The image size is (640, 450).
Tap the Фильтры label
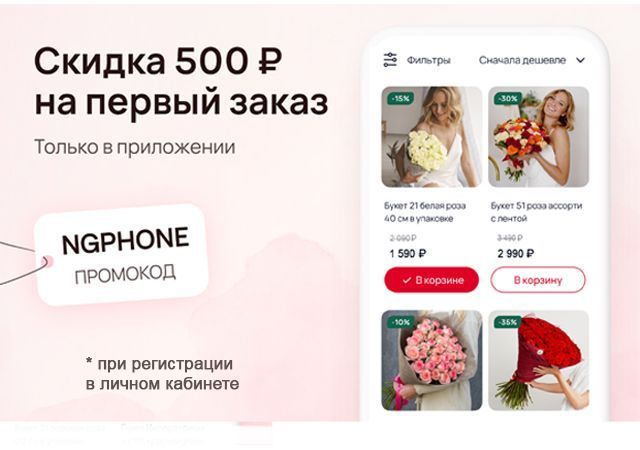429,60
